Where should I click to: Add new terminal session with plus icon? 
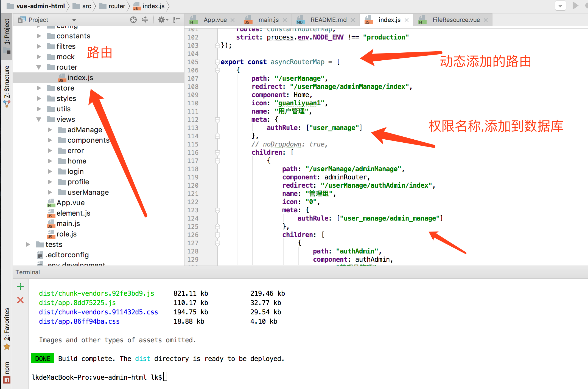pyautogui.click(x=20, y=287)
